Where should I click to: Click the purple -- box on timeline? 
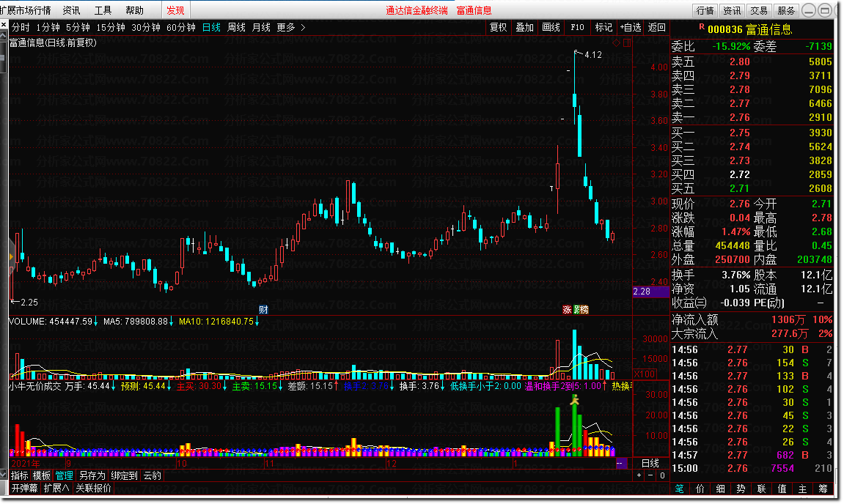pos(620,463)
